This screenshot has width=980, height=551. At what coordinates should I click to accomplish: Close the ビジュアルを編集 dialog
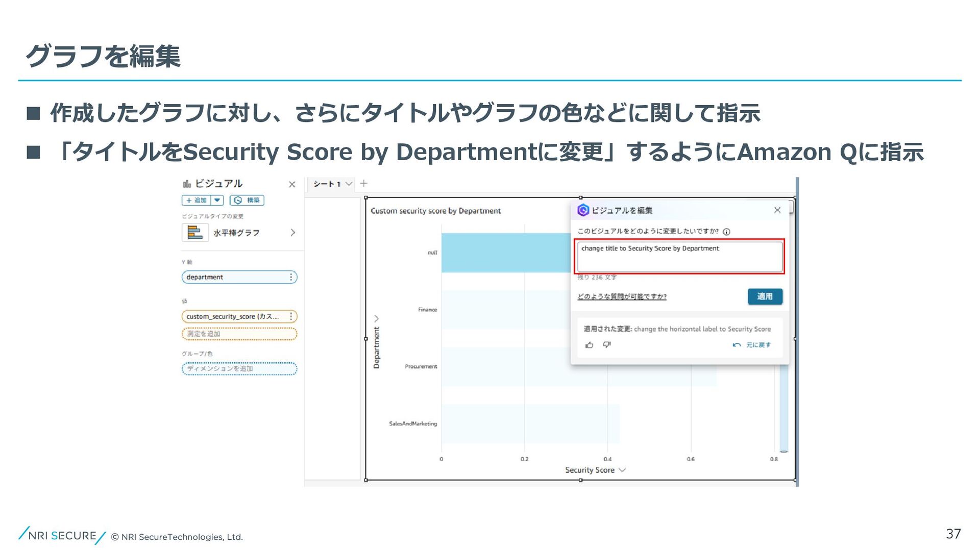pyautogui.click(x=777, y=210)
